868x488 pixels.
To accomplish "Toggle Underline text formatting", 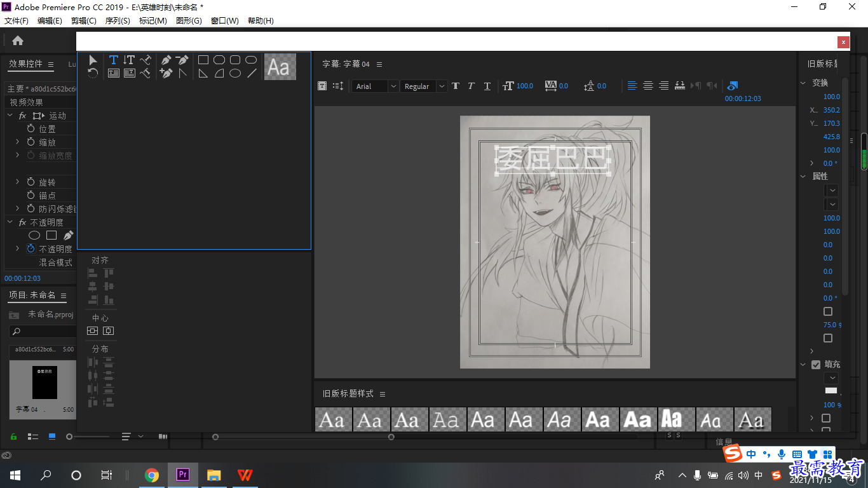I will tap(487, 86).
